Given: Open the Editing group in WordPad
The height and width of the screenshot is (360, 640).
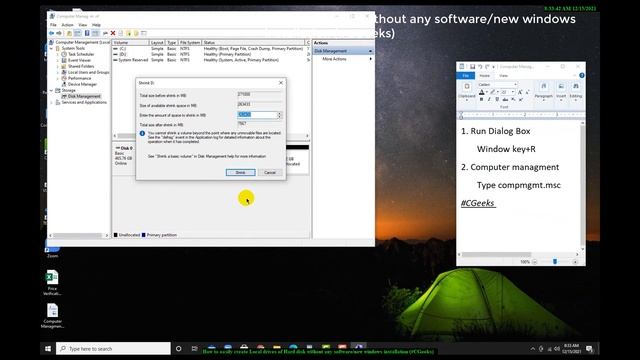Looking at the screenshot, I should pos(576,91).
